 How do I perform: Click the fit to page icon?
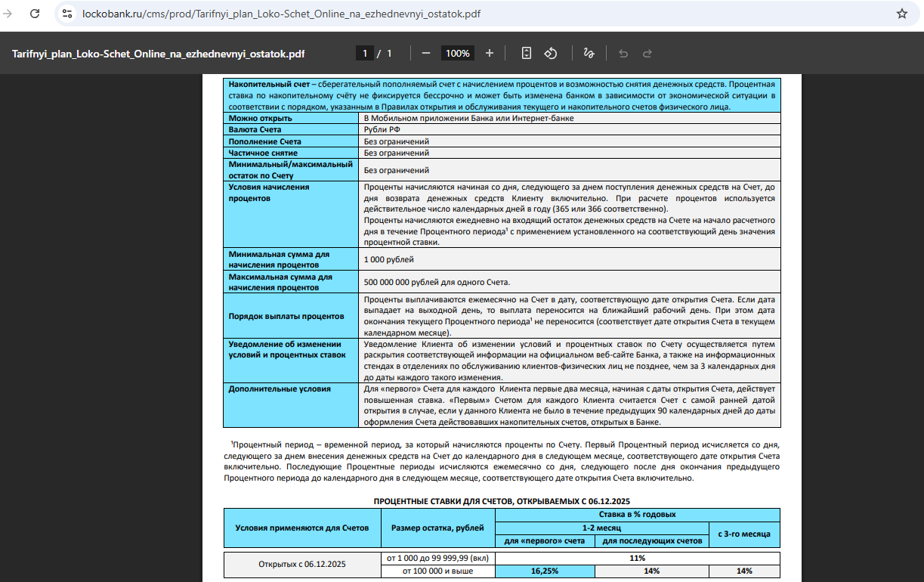(x=527, y=53)
